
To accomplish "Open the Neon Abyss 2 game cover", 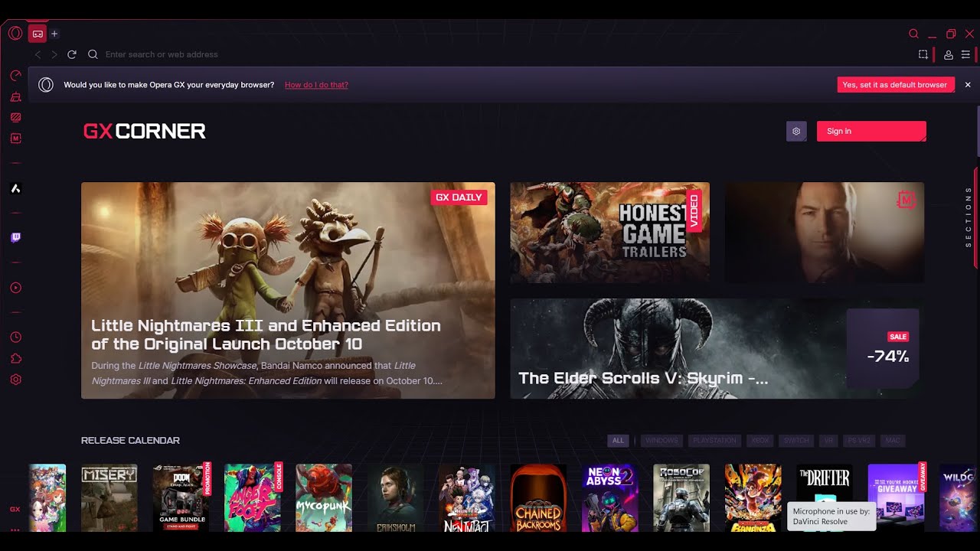I will coord(610,497).
